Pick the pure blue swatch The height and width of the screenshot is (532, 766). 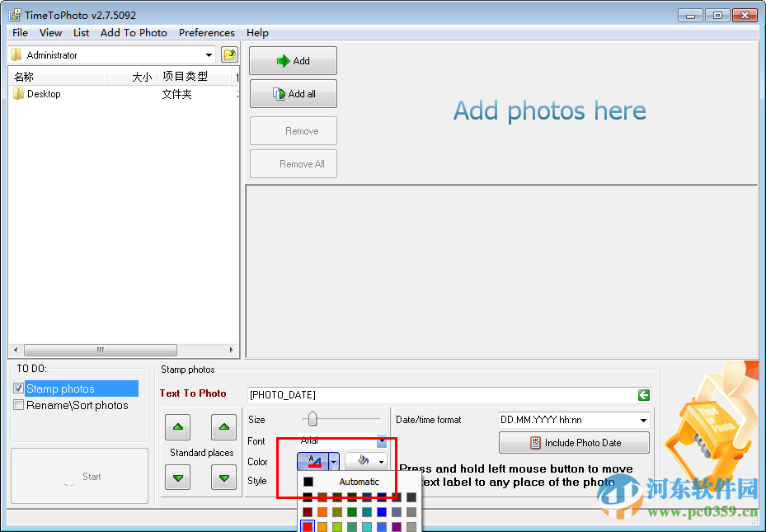(382, 512)
